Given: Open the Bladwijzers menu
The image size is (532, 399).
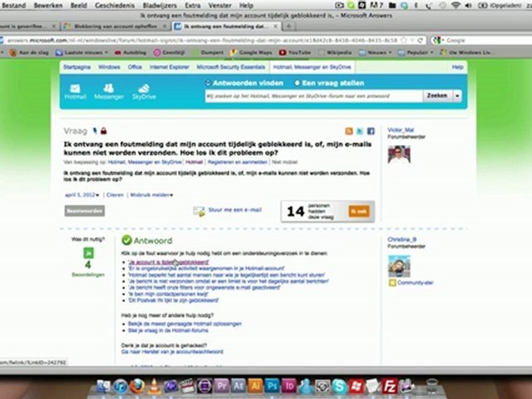Looking at the screenshot, I should tap(160, 6).
